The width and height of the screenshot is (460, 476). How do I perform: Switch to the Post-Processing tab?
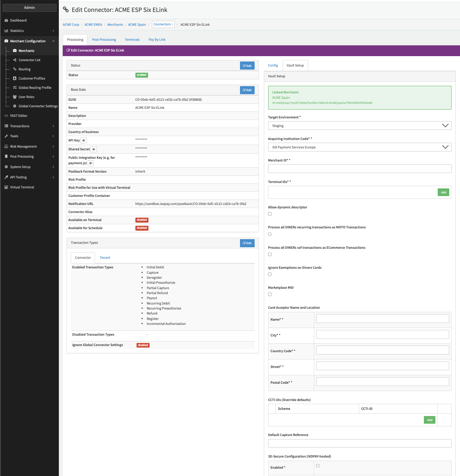(x=104, y=40)
